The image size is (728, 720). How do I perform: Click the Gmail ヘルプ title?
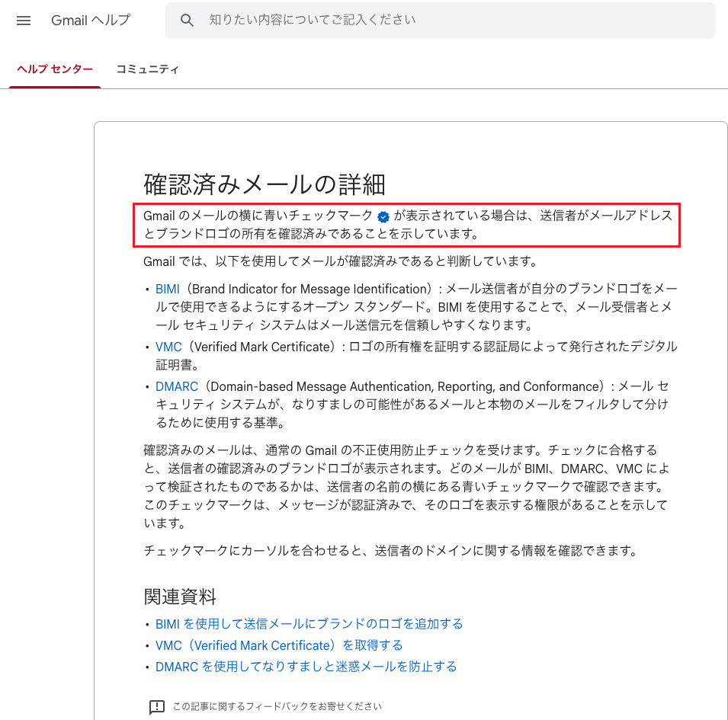(x=91, y=21)
